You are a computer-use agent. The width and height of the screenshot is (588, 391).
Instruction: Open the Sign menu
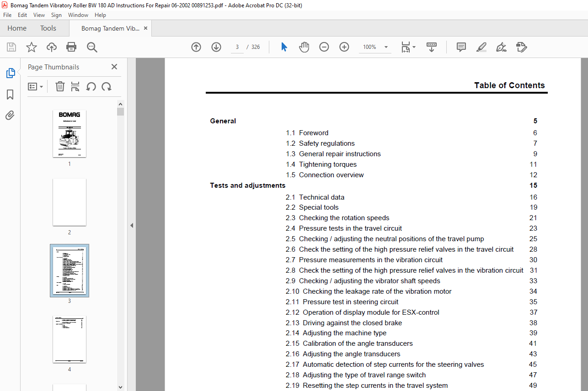(56, 15)
